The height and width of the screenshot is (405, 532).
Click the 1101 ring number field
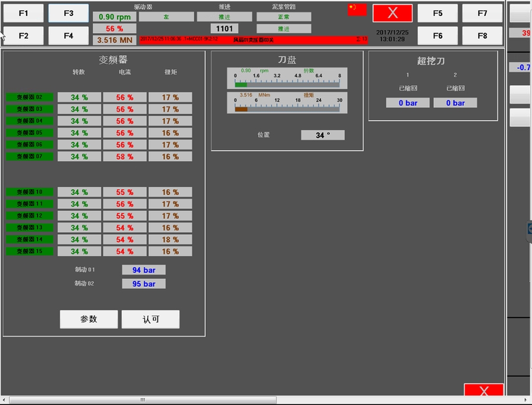tap(225, 28)
